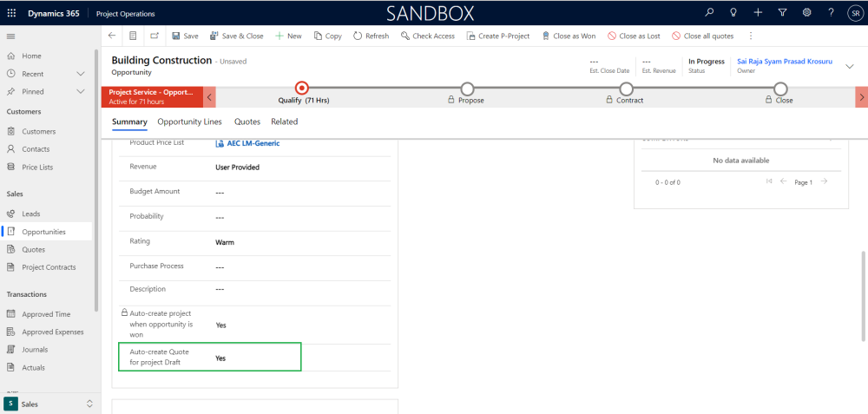This screenshot has width=868, height=414.
Task: Select the Propose stage
Action: [x=467, y=89]
